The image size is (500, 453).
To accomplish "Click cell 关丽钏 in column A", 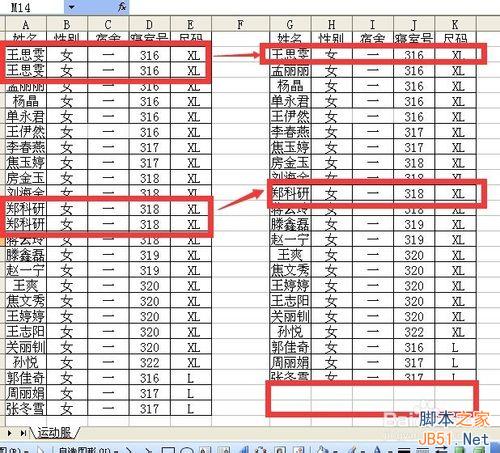I will click(x=26, y=347).
